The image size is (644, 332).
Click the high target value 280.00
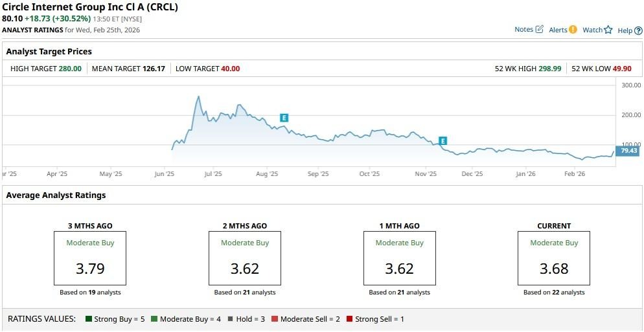click(x=69, y=69)
